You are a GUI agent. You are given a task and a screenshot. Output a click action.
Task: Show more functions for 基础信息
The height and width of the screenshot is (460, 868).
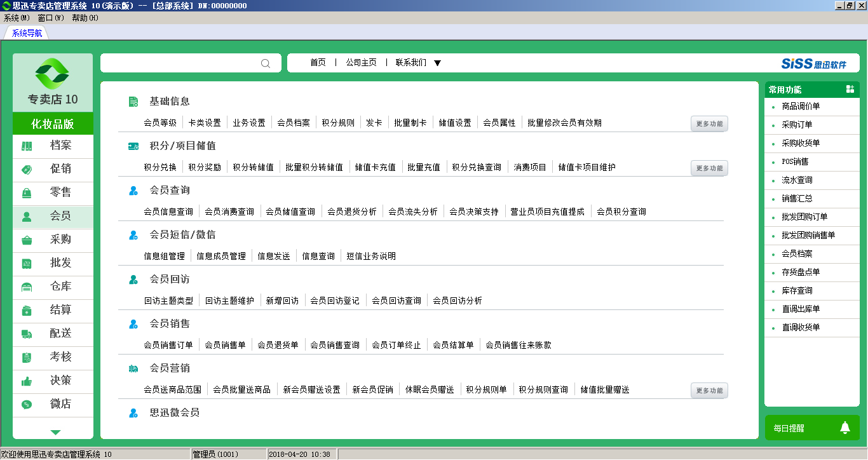coord(709,124)
